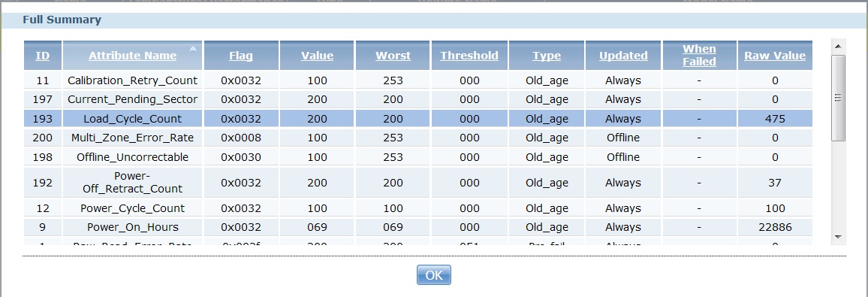Sort by Raw Value column header
The height and width of the screenshot is (297, 868).
pos(775,56)
